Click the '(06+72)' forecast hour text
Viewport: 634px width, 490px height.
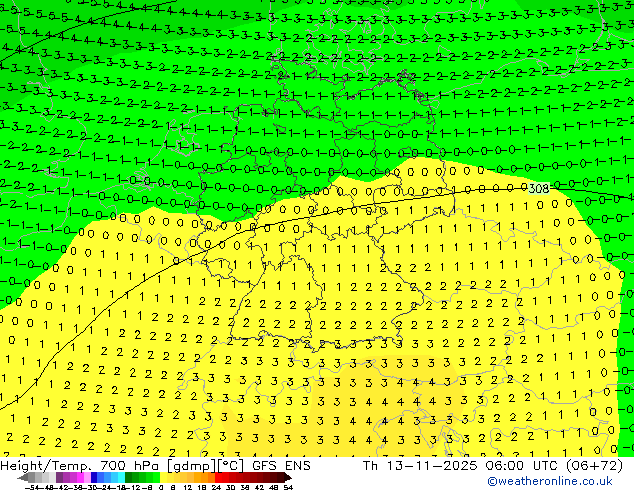594,466
